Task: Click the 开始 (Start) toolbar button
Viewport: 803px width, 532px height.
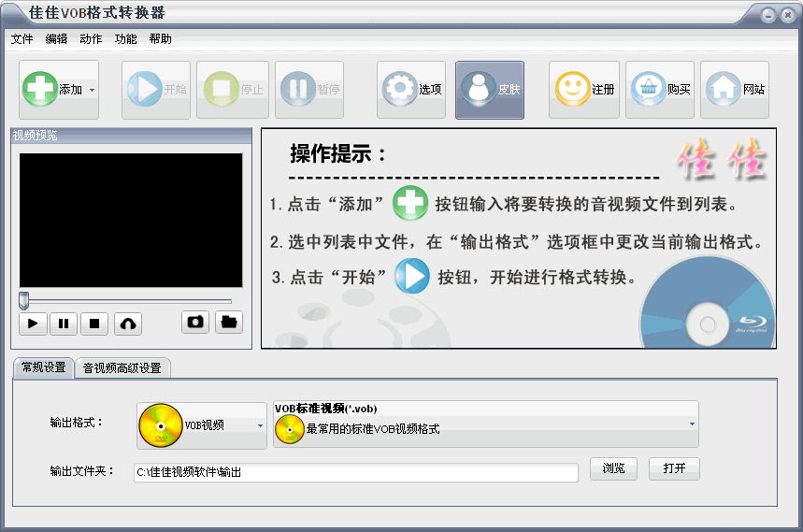Action: (x=156, y=90)
